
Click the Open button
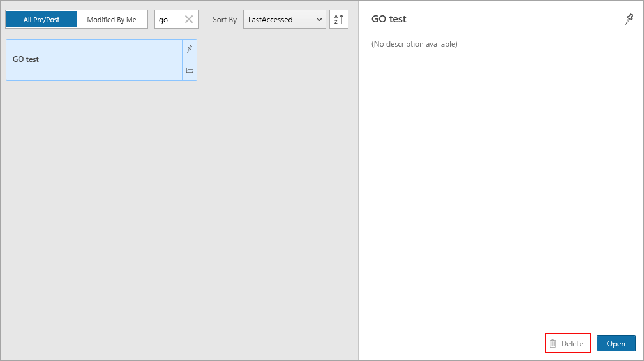click(x=616, y=343)
